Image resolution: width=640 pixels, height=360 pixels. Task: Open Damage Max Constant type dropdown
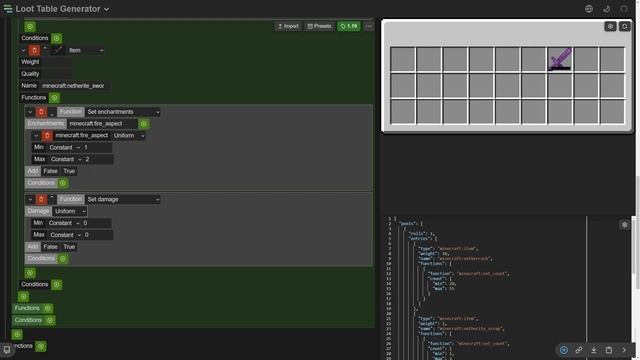pyautogui.click(x=65, y=235)
